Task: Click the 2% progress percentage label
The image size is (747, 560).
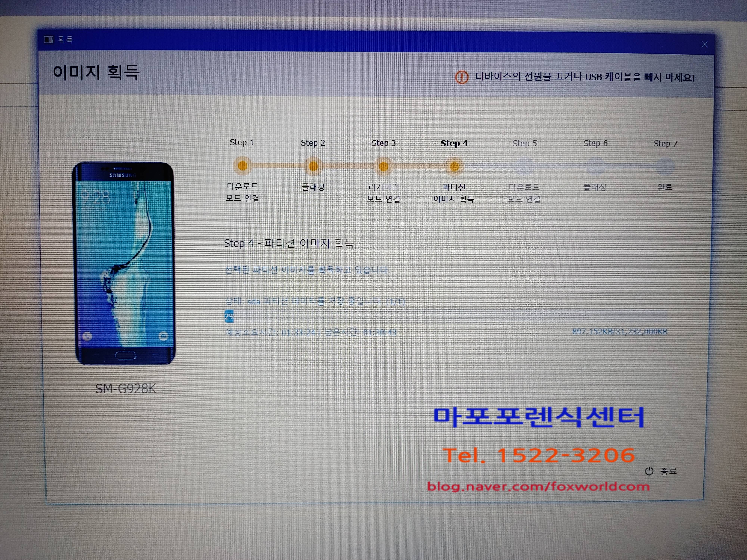Action: click(229, 316)
